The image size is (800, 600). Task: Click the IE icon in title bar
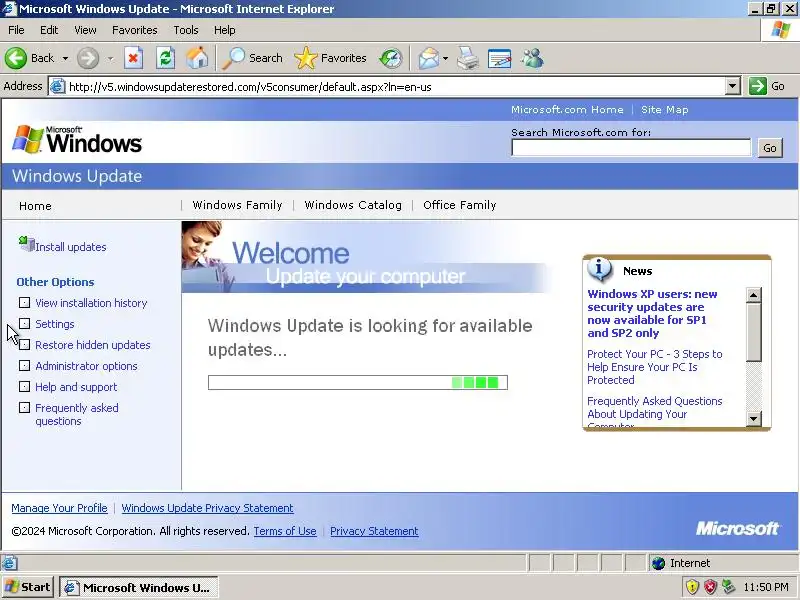coord(9,9)
